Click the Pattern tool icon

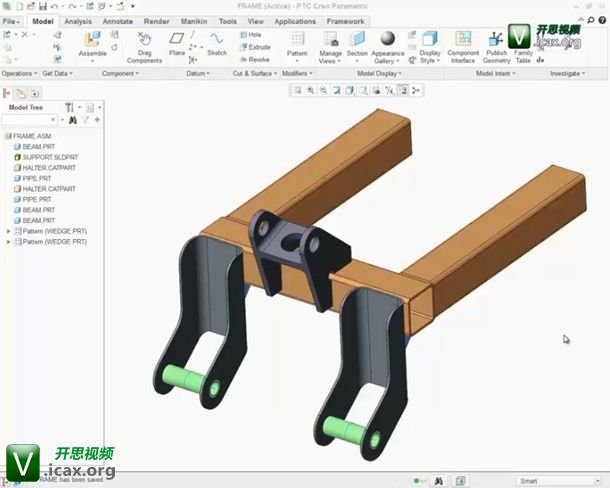pyautogui.click(x=297, y=39)
